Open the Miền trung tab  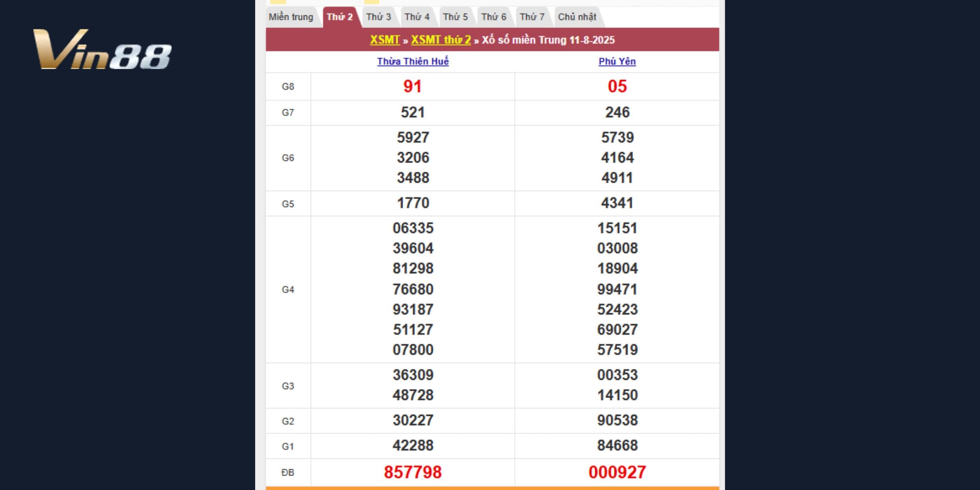click(x=291, y=17)
